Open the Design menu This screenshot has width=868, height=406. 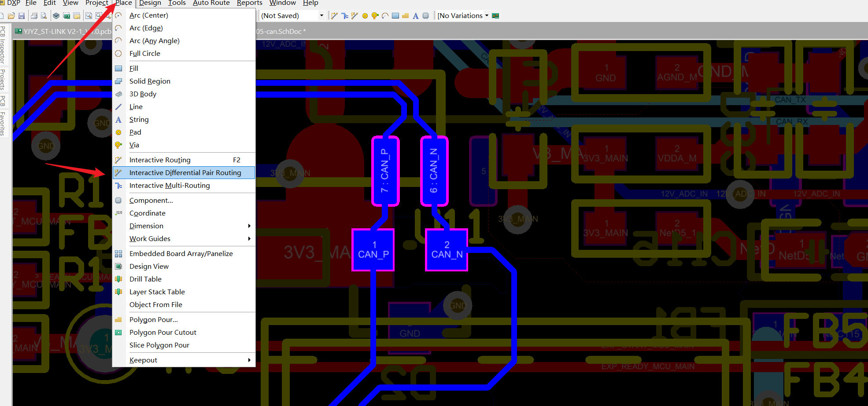[150, 3]
